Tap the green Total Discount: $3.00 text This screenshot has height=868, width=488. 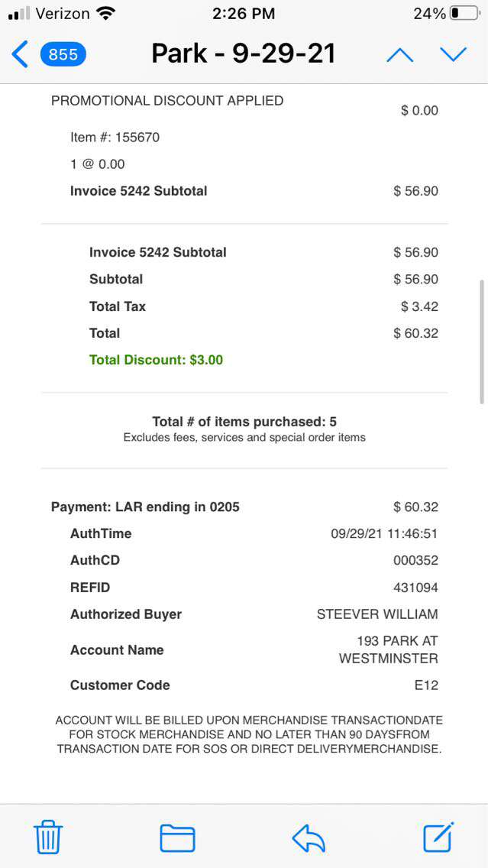click(x=156, y=360)
